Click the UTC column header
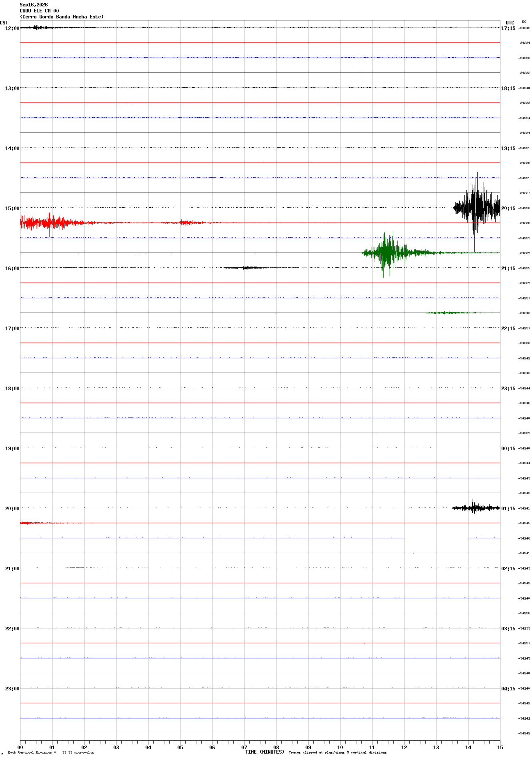The image size is (532, 758). tap(510, 23)
